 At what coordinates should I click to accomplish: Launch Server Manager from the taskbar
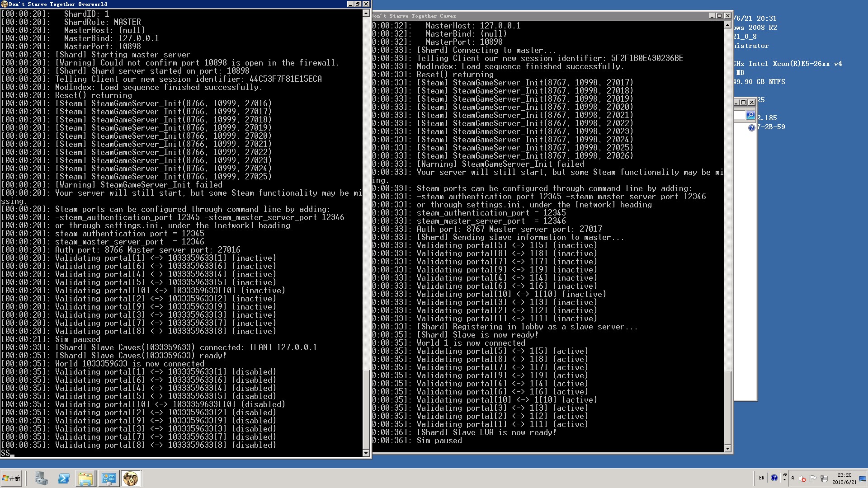point(42,479)
